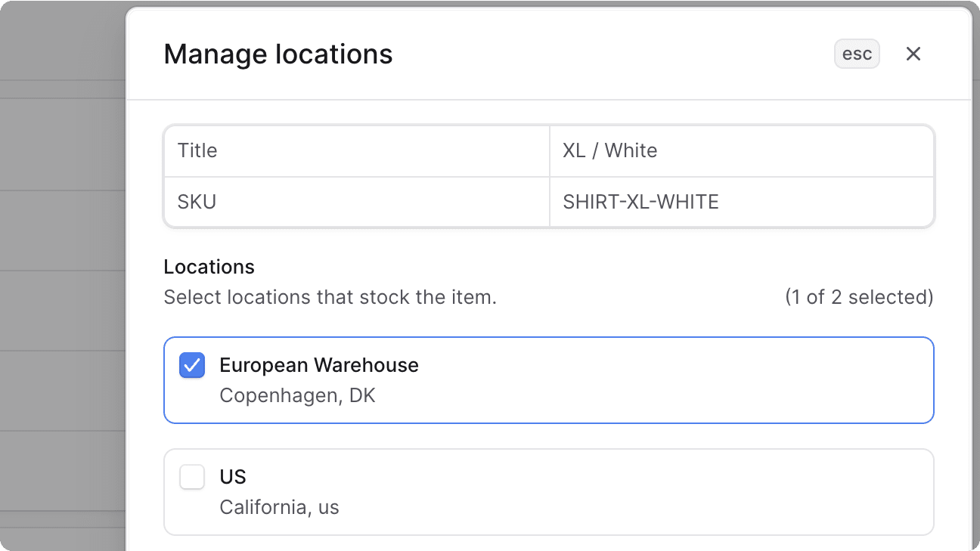
Task: Click the European Warehouse location card
Action: [x=549, y=380]
